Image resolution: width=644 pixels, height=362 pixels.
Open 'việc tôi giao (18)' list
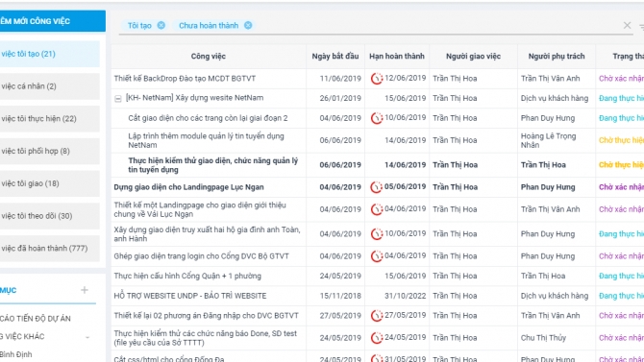50,183
